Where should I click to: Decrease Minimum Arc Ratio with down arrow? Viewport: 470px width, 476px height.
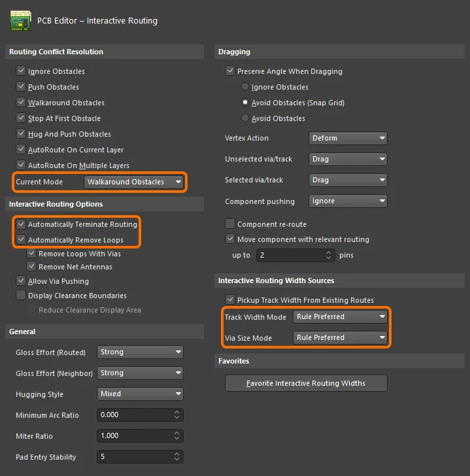point(176,417)
